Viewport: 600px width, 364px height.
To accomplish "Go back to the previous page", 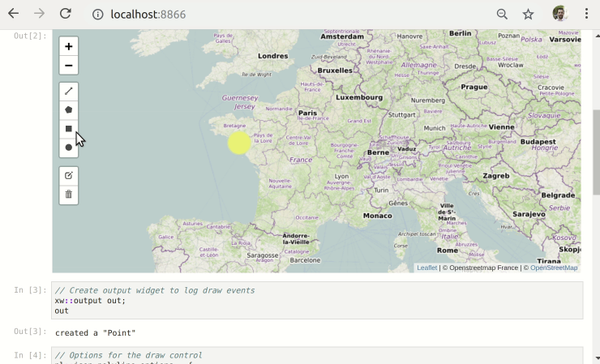I will (x=13, y=14).
